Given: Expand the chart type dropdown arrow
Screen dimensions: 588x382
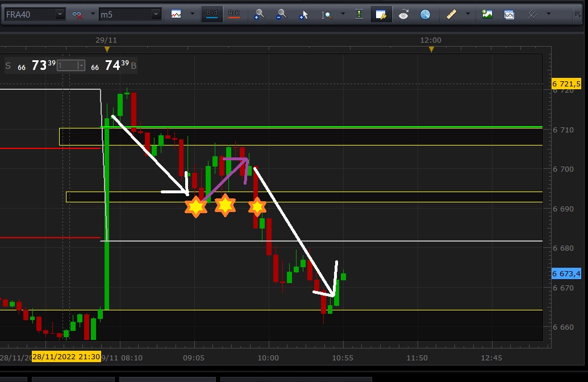Looking at the screenshot, I should point(193,14).
